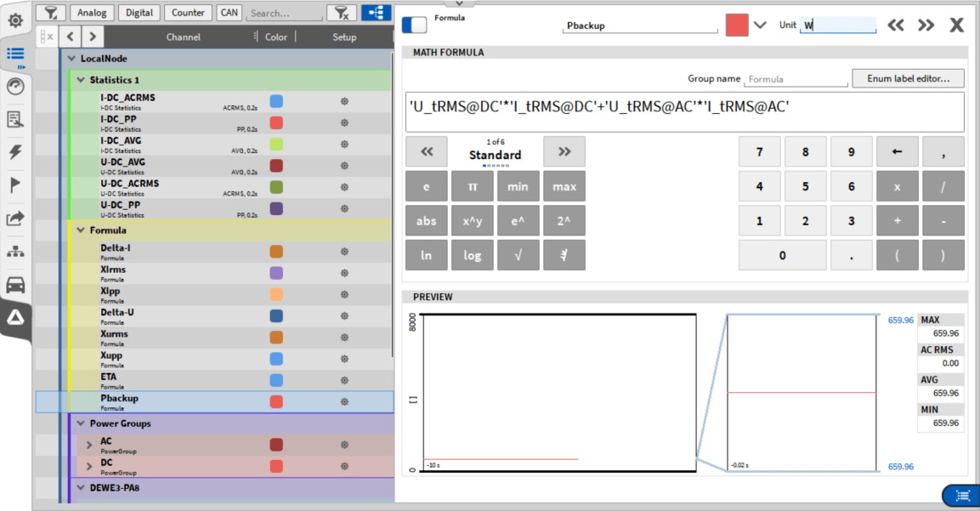
Task: Collapse the Statistics 1 group
Action: click(81, 80)
